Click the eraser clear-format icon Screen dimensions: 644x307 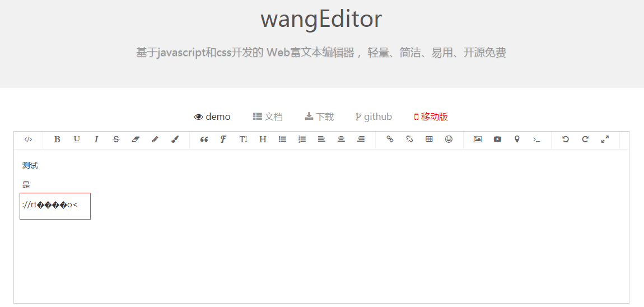[136, 139]
